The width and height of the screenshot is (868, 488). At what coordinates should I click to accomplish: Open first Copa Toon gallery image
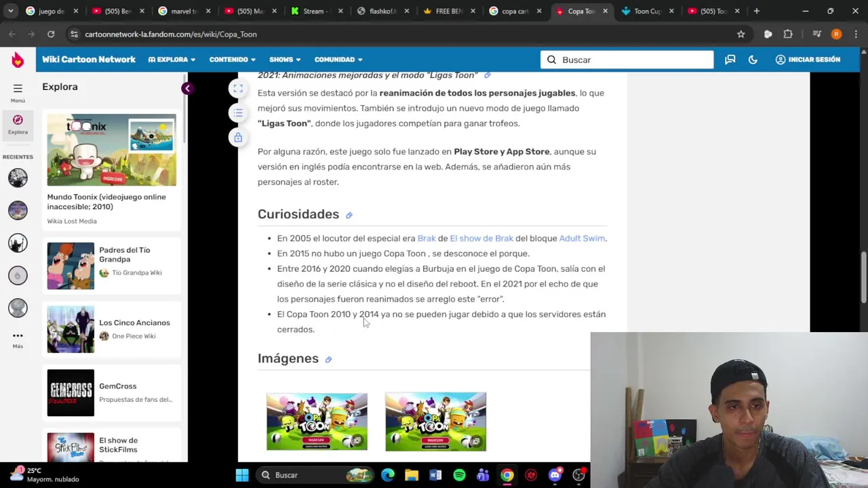click(317, 422)
